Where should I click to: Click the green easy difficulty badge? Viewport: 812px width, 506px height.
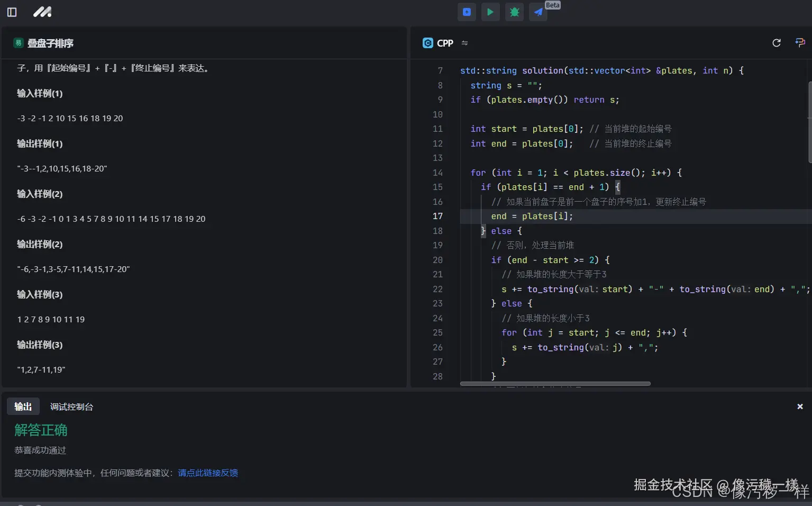coord(19,43)
